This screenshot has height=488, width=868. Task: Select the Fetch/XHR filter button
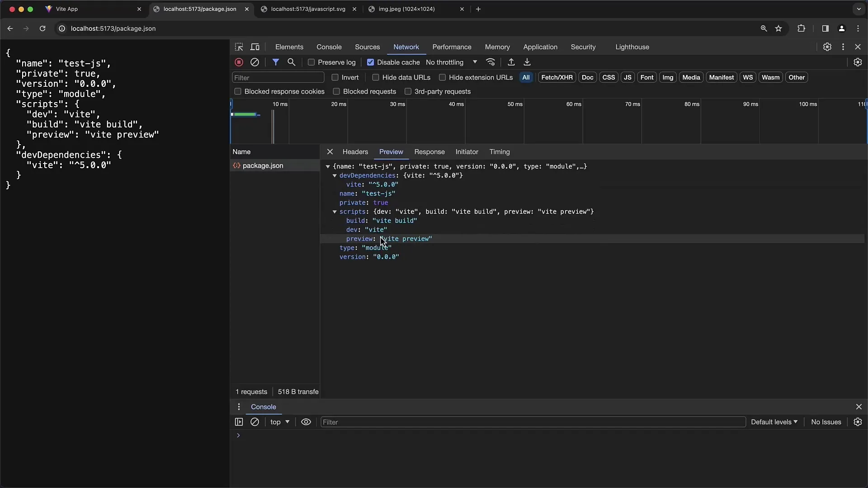point(557,77)
